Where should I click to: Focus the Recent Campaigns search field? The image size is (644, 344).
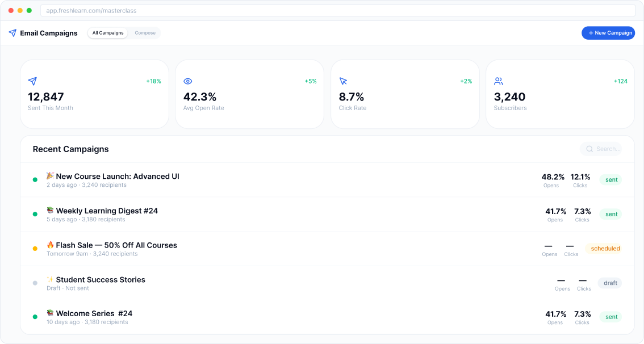[x=608, y=149]
